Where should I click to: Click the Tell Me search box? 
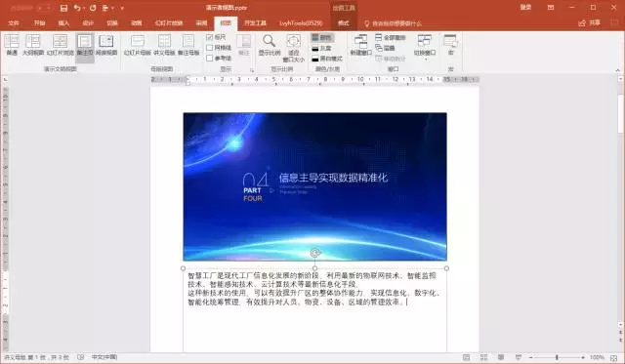[x=393, y=23]
